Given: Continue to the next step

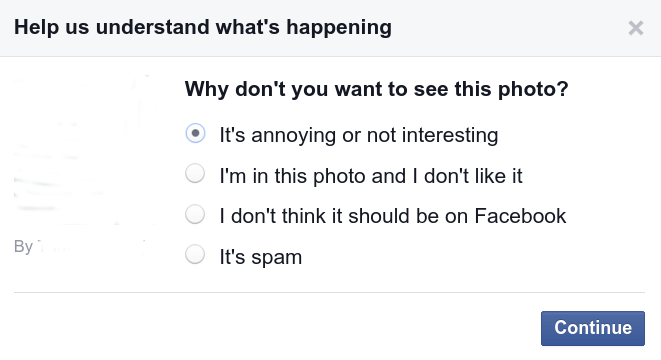Looking at the screenshot, I should click(x=593, y=328).
